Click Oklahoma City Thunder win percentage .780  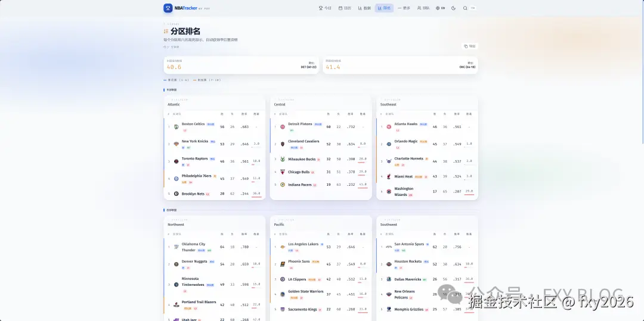(244, 247)
